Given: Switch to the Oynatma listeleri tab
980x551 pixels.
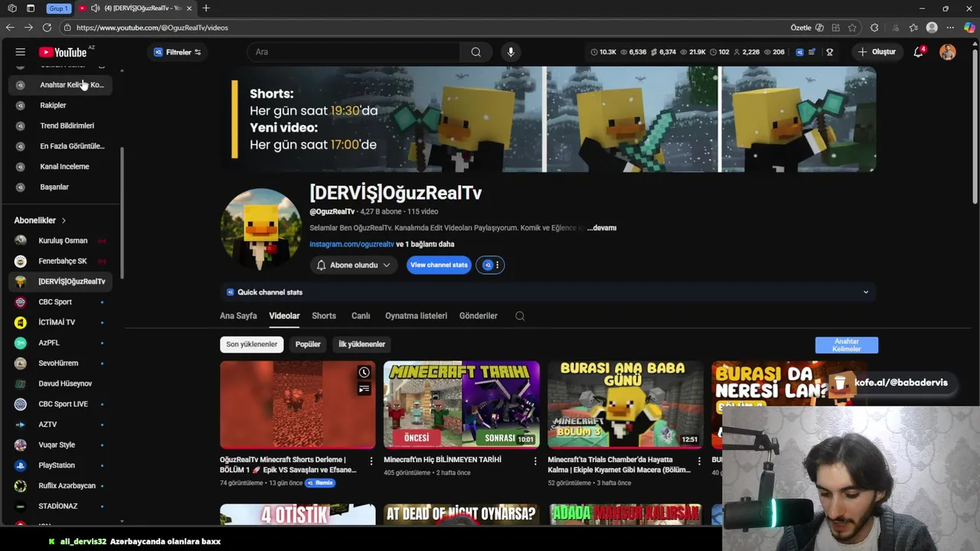Looking at the screenshot, I should coord(416,316).
